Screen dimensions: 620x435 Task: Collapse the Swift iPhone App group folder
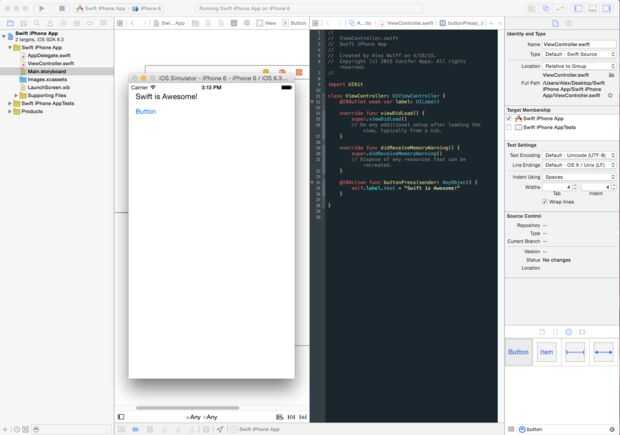tap(10, 47)
